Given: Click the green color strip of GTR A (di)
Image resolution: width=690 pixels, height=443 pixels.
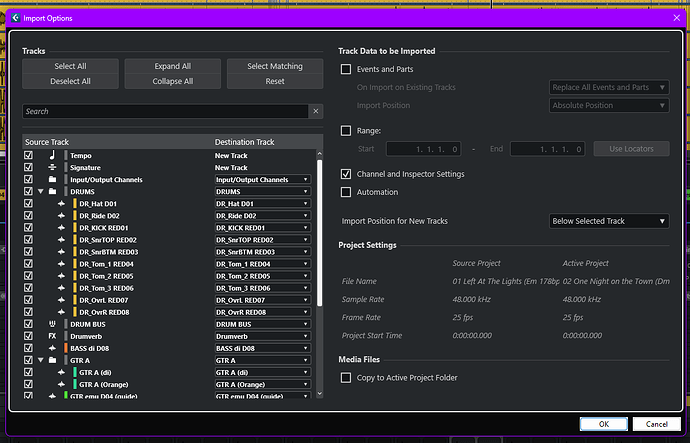Looking at the screenshot, I should [x=75, y=372].
